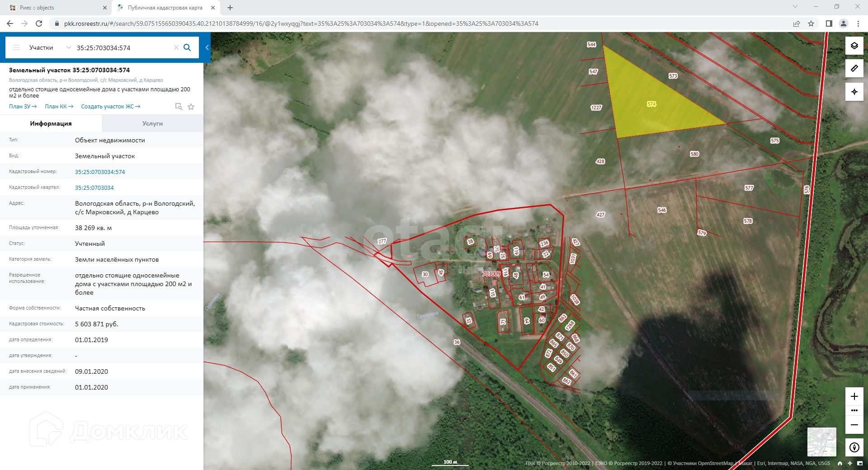868x470 pixels.
Task: Close the Публичная кадастровая карта tab
Action: tap(213, 8)
